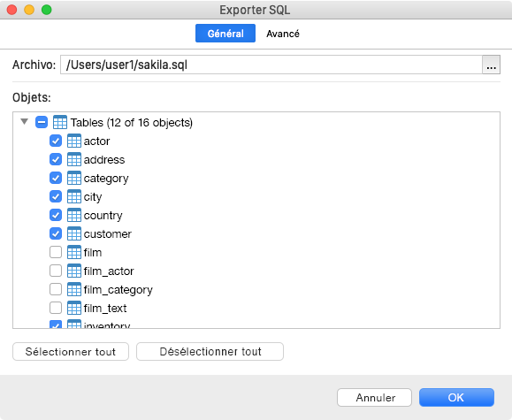Toggle the Tables mixed-state checkbox
The width and height of the screenshot is (512, 420).
(42, 123)
